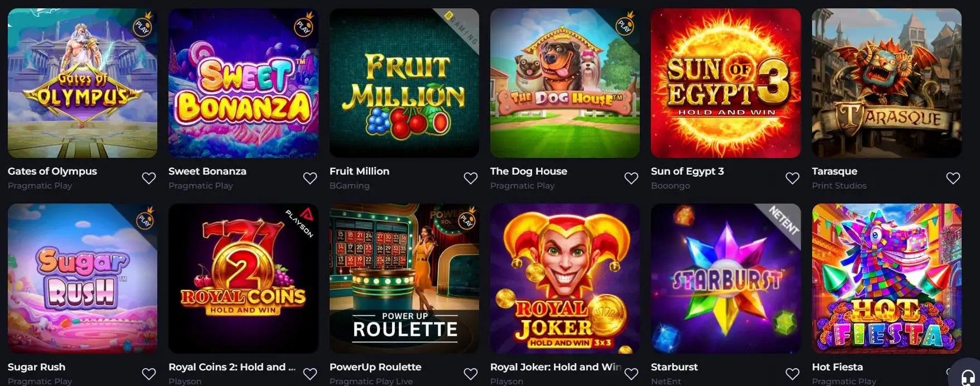The height and width of the screenshot is (386, 980).
Task: Select the Tarasque game cover
Action: coord(887,83)
